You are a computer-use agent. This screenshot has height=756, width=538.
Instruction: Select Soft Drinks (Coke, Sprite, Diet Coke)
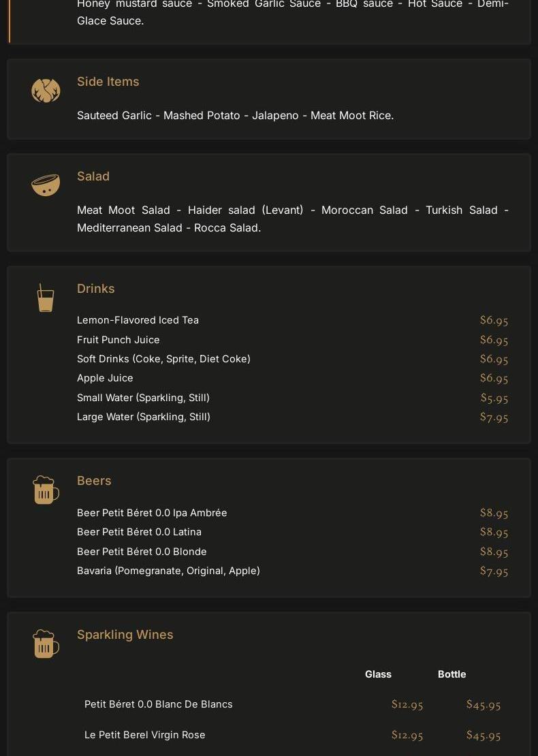(x=293, y=359)
